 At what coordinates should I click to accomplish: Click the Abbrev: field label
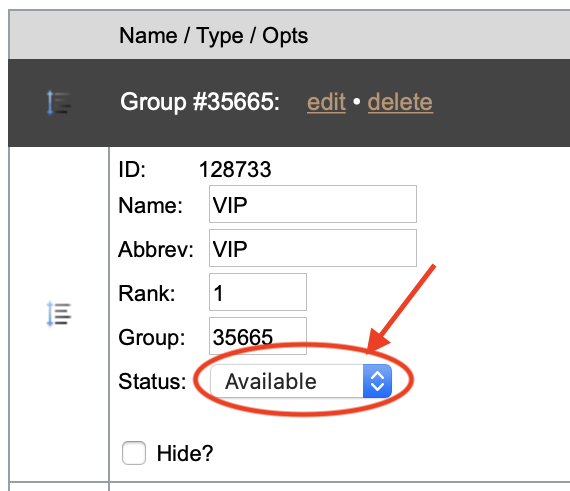coord(156,250)
